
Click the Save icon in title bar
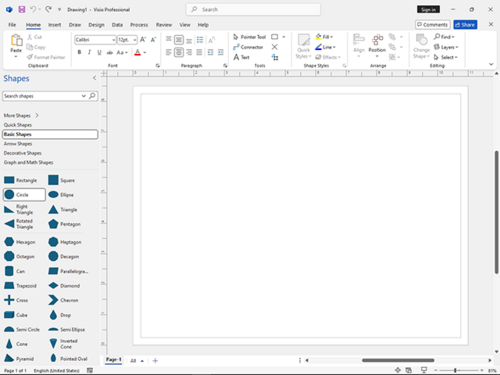[x=22, y=9]
